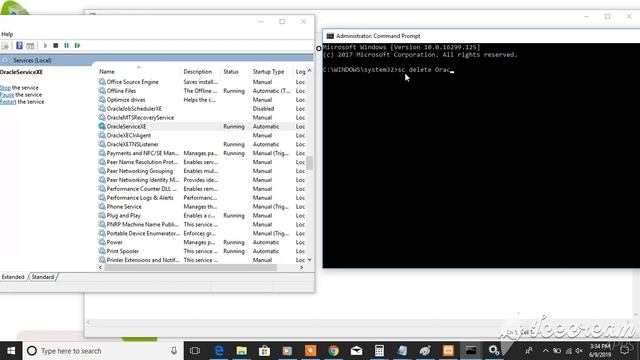
Task: Select the Phone Service row icon
Action: (102, 207)
